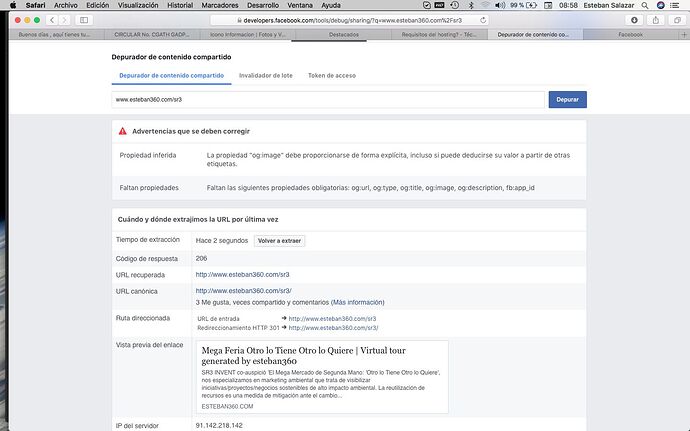Click the 'Propiedad inferida' label

point(148,155)
